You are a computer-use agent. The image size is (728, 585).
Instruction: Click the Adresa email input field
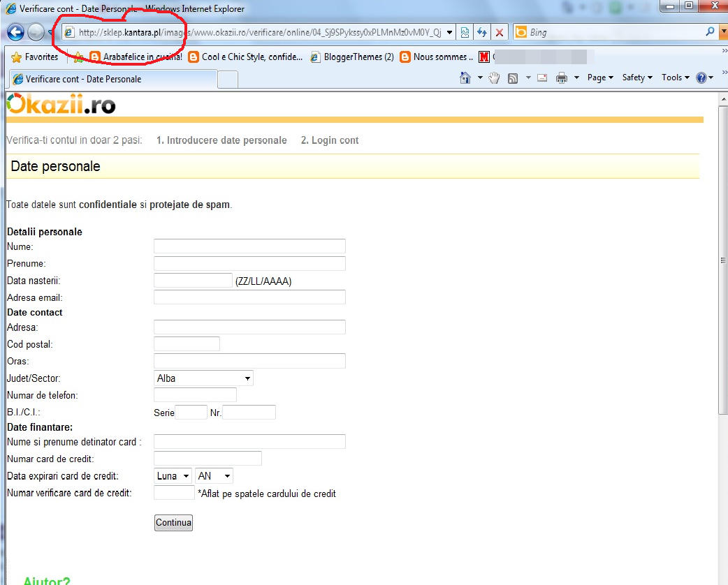250,297
